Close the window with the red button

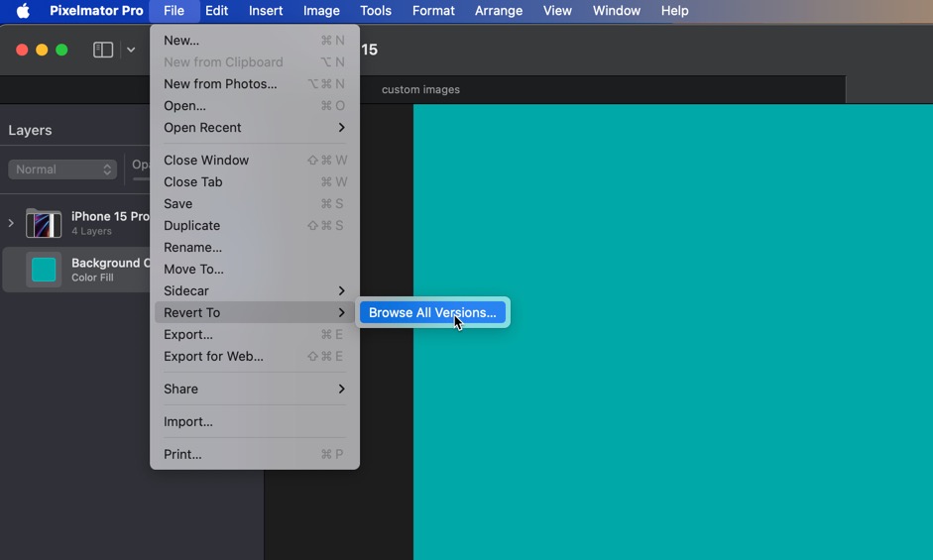22,50
